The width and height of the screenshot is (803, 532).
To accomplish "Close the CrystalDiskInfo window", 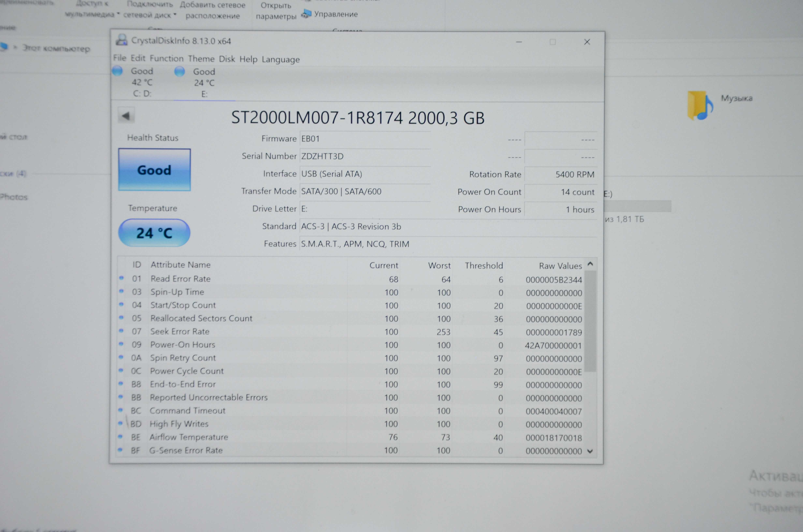I will [x=587, y=42].
